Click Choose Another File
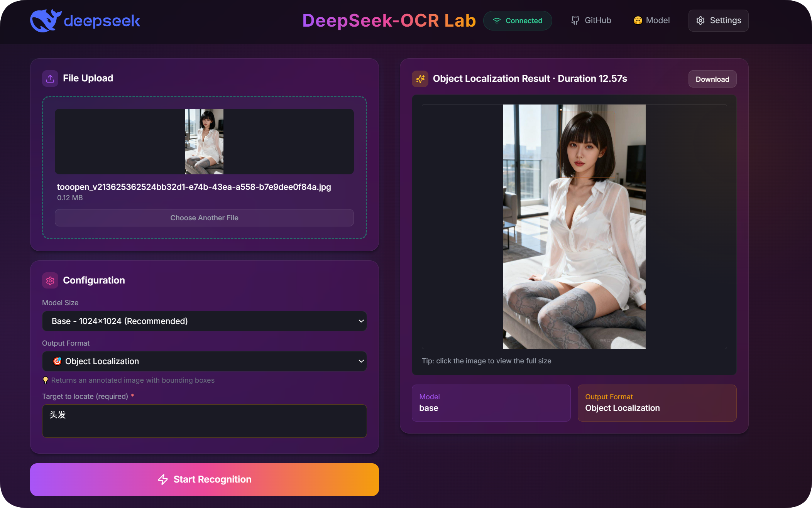 click(204, 218)
